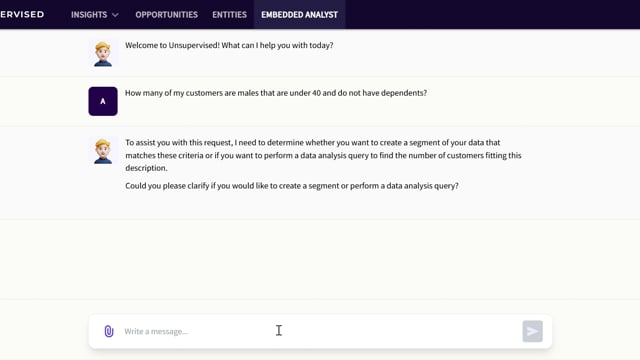
Task: Click the 'description.' line ending the first paragraph
Action: tap(146, 168)
